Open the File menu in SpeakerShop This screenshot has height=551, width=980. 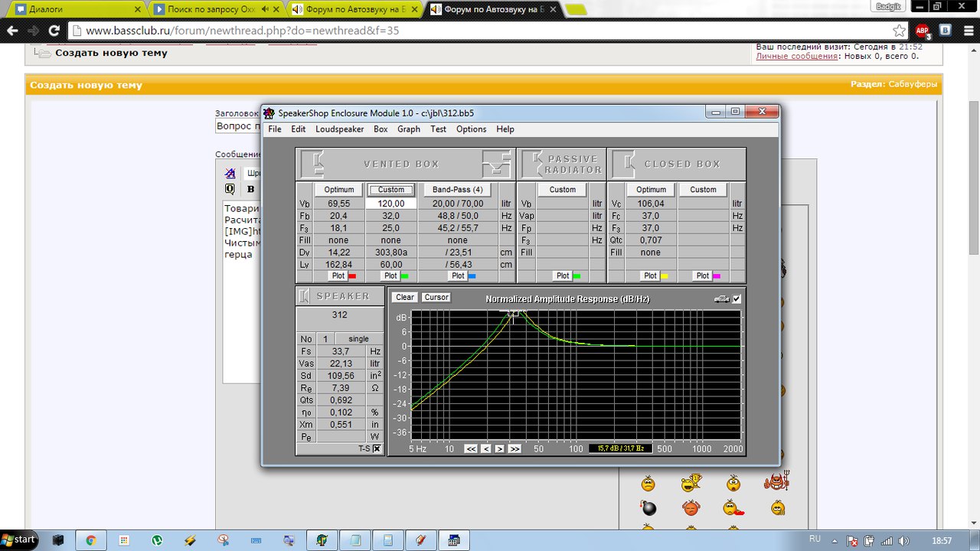tap(275, 129)
